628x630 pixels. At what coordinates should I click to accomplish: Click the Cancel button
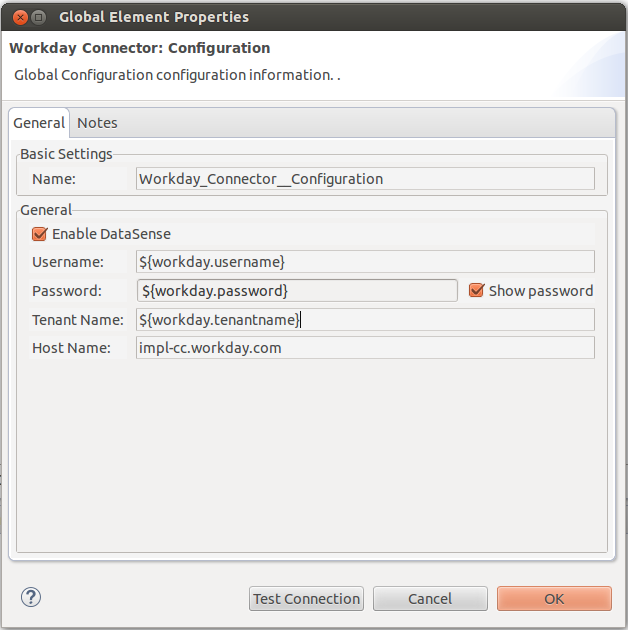(430, 598)
